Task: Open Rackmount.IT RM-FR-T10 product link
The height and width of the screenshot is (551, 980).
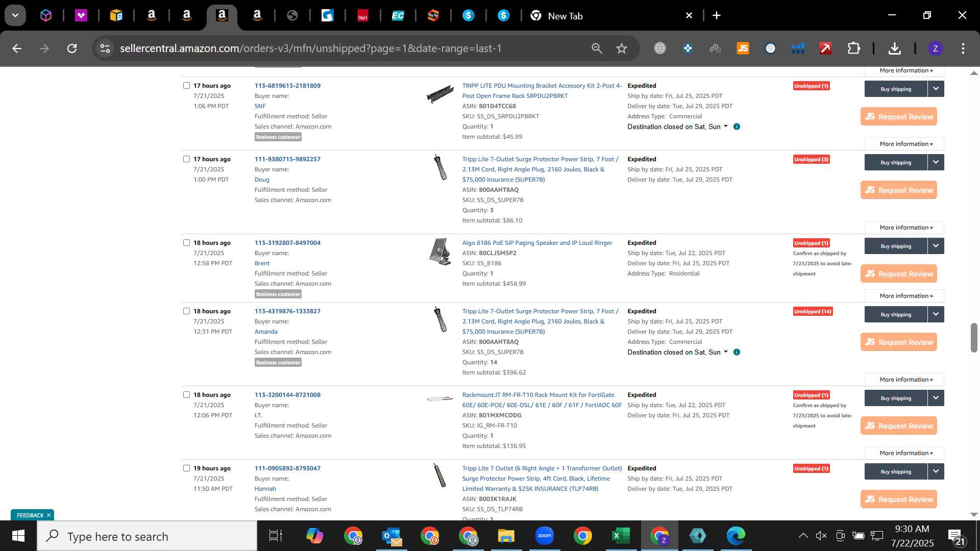Action: click(542, 400)
